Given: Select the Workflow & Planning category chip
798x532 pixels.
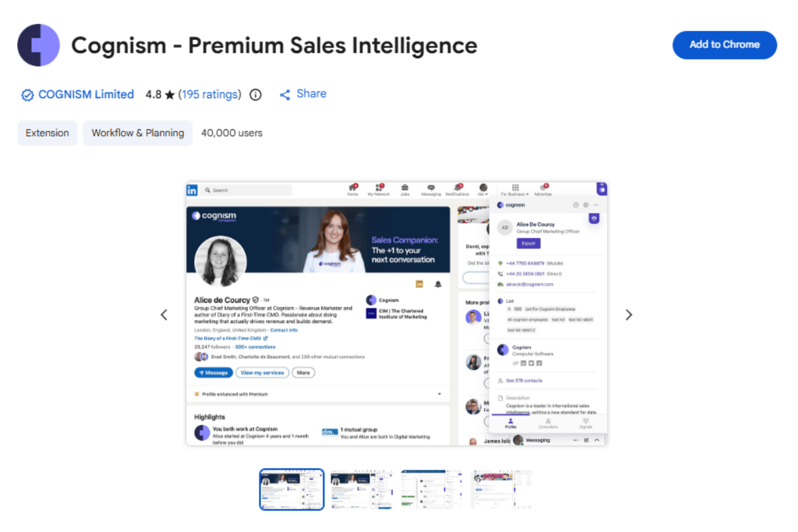Looking at the screenshot, I should pyautogui.click(x=137, y=133).
